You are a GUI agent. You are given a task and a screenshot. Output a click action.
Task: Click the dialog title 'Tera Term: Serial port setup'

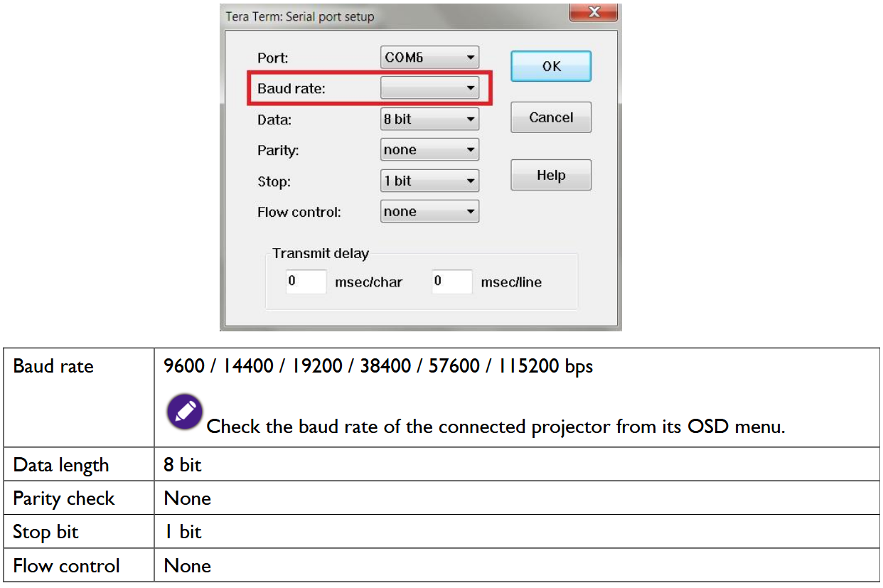point(300,16)
